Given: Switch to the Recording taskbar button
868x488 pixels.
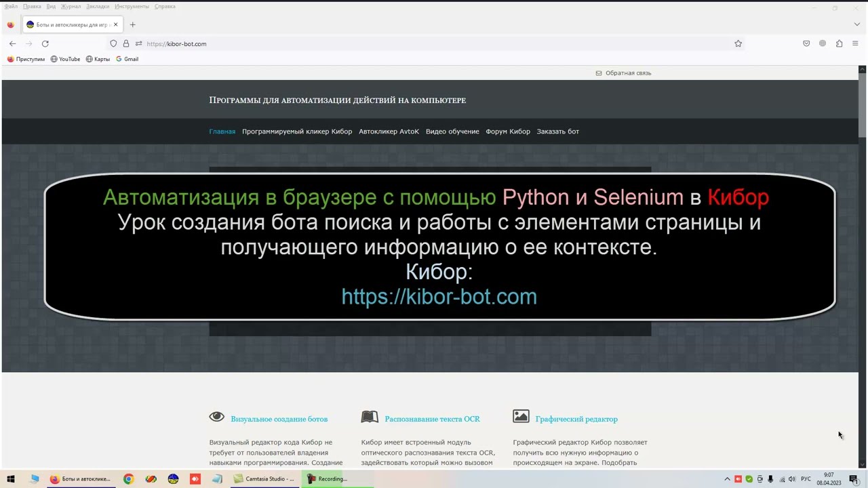Looking at the screenshot, I should pos(336,479).
